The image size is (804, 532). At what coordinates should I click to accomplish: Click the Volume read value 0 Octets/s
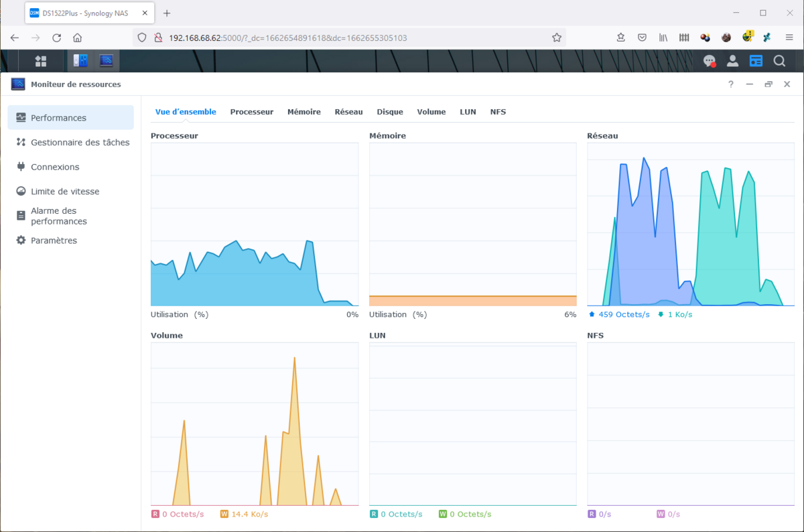(183, 514)
